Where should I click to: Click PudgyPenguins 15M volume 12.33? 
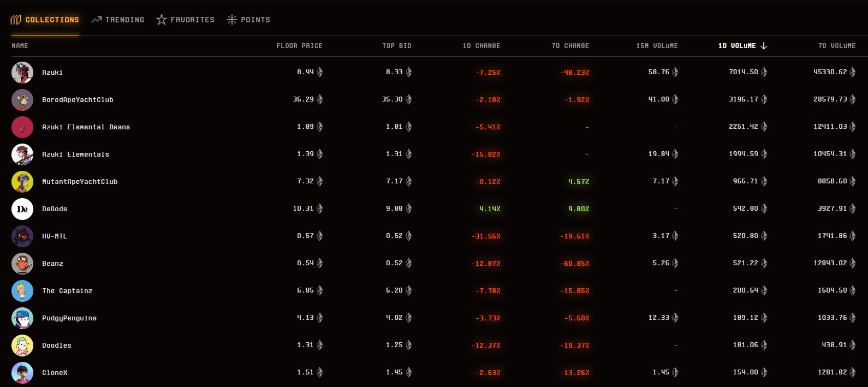tap(658, 318)
